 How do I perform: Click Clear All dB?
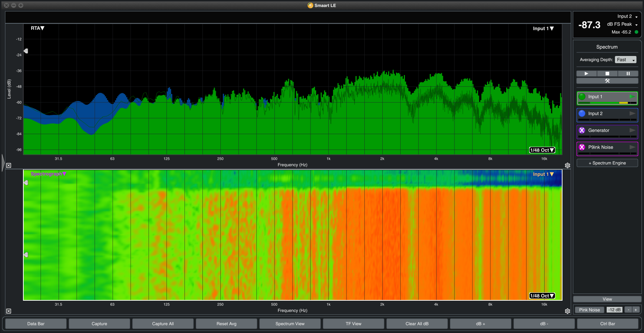(417, 324)
